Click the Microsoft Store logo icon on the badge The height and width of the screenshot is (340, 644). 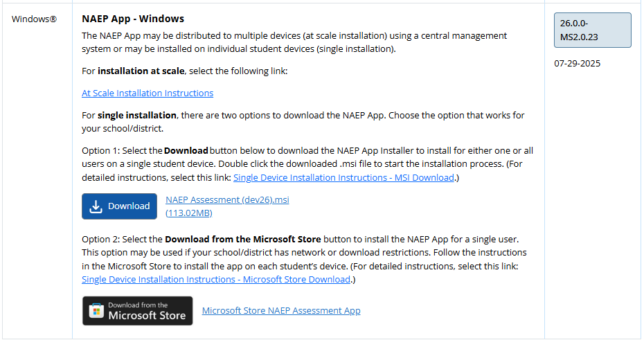(x=96, y=310)
